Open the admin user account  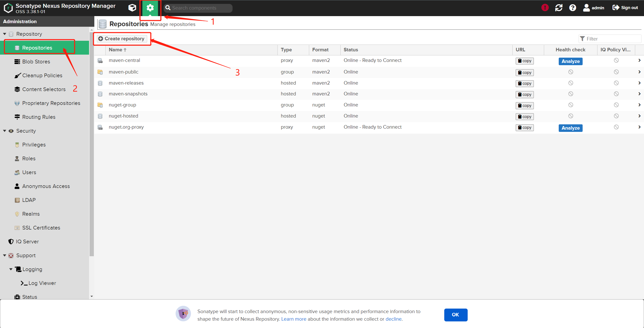click(594, 8)
